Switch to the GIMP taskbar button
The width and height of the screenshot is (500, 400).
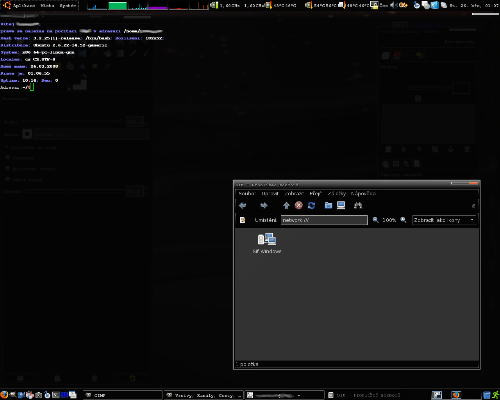[122, 395]
